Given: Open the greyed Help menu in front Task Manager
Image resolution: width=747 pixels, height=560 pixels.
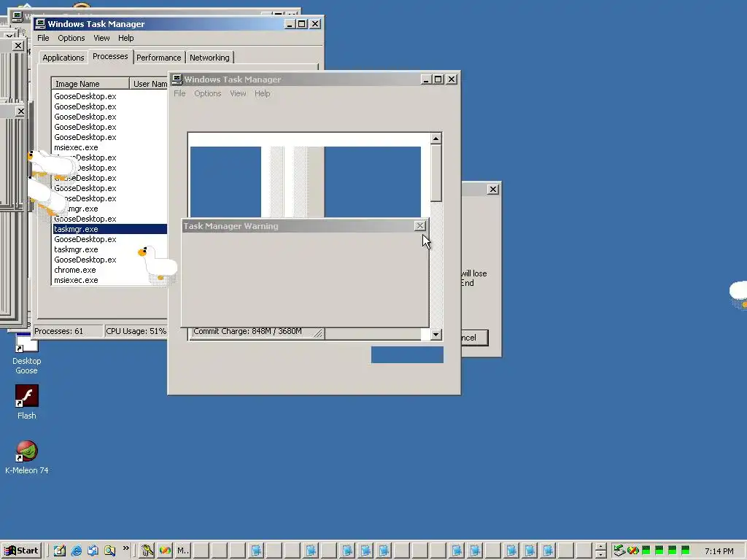Looking at the screenshot, I should coord(262,93).
